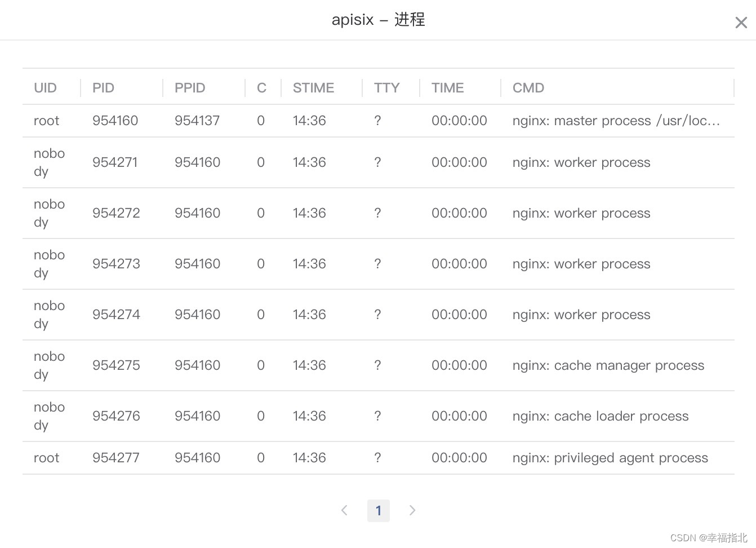Click the nginx privileged agent process command
The width and height of the screenshot is (756, 548).
[610, 458]
